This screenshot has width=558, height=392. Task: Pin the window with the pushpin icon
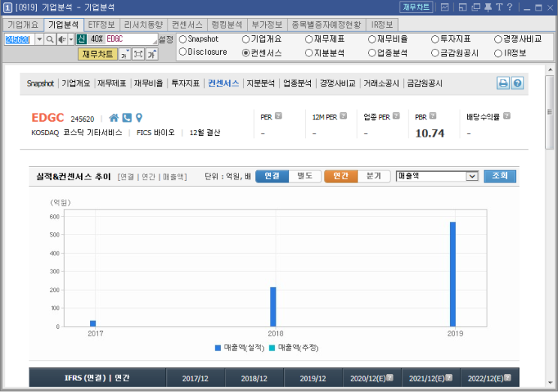488,7
